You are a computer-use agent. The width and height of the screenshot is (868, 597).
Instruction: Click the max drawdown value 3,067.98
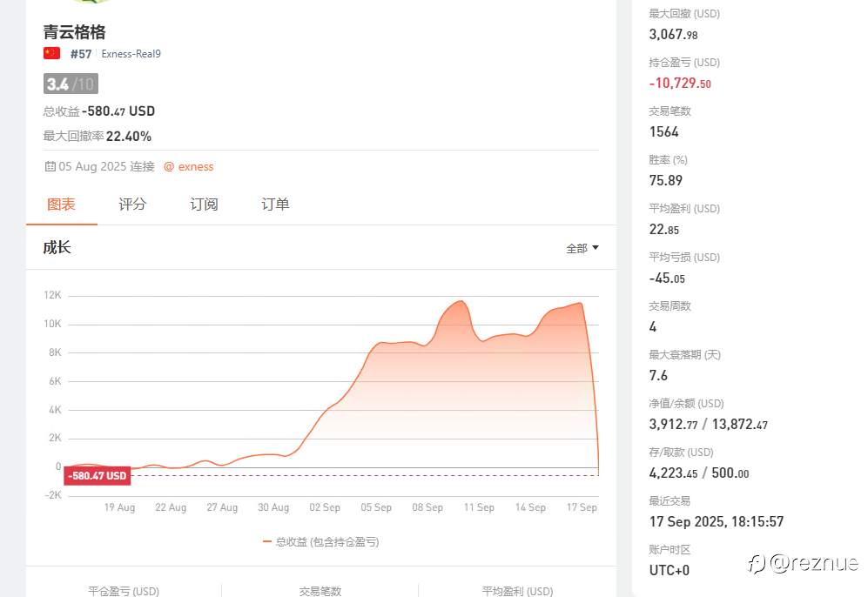(x=673, y=34)
